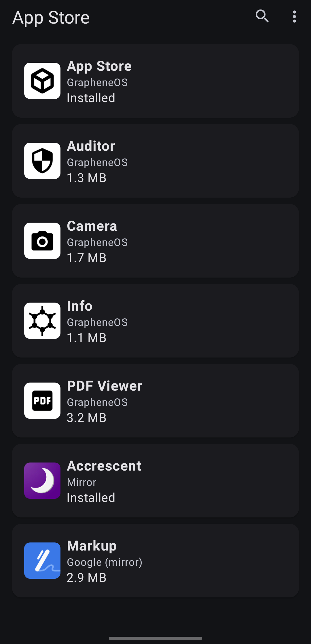Viewport: 311px width, 644px height.
Task: Select the Accrescent entry name
Action: tap(104, 466)
